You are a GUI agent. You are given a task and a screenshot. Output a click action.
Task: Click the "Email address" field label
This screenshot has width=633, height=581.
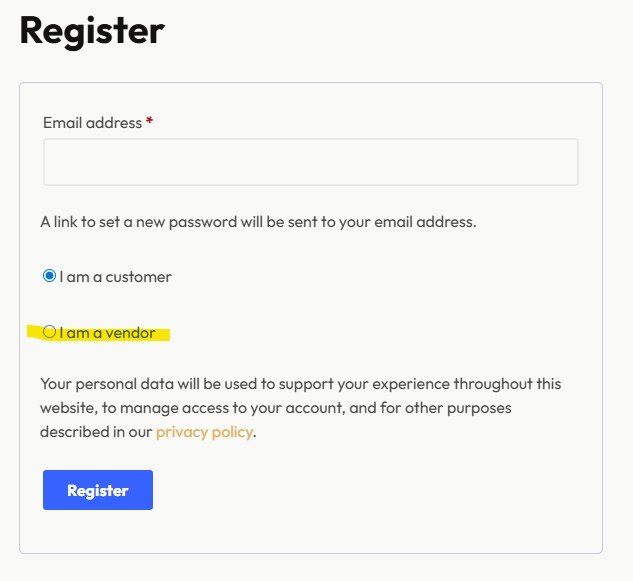pyautogui.click(x=92, y=123)
